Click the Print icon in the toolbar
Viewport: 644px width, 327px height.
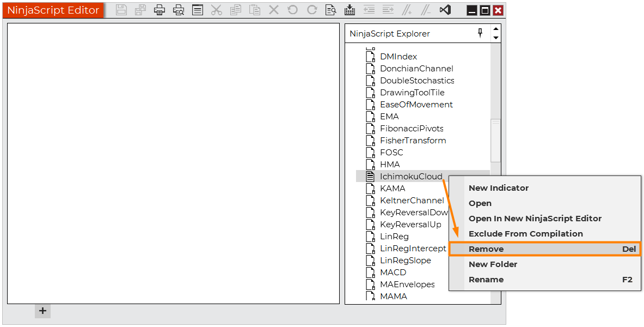tap(160, 10)
